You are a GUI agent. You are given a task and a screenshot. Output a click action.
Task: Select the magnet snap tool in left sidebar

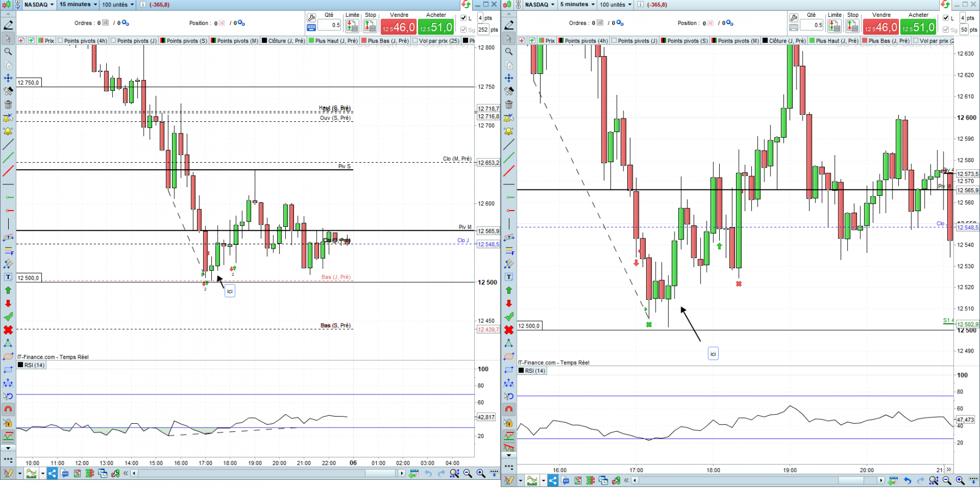click(x=8, y=409)
